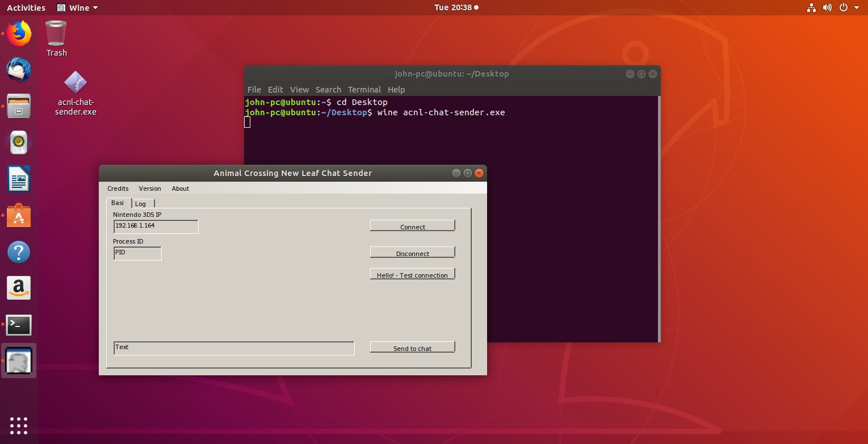Focus the chat Text input field
The width and height of the screenshot is (868, 444).
point(234,348)
